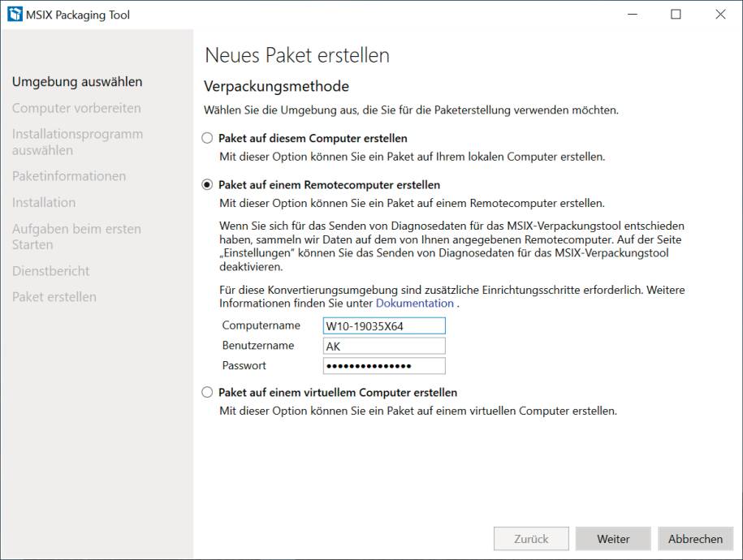Viewport: 743px width, 560px height.
Task: Open 'Umgebung auswählen' step in sidebar
Action: [77, 81]
